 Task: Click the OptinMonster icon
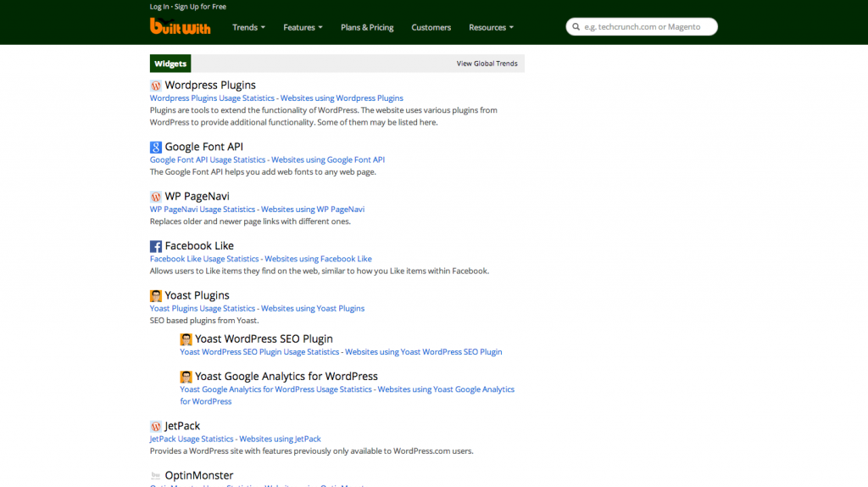156,475
